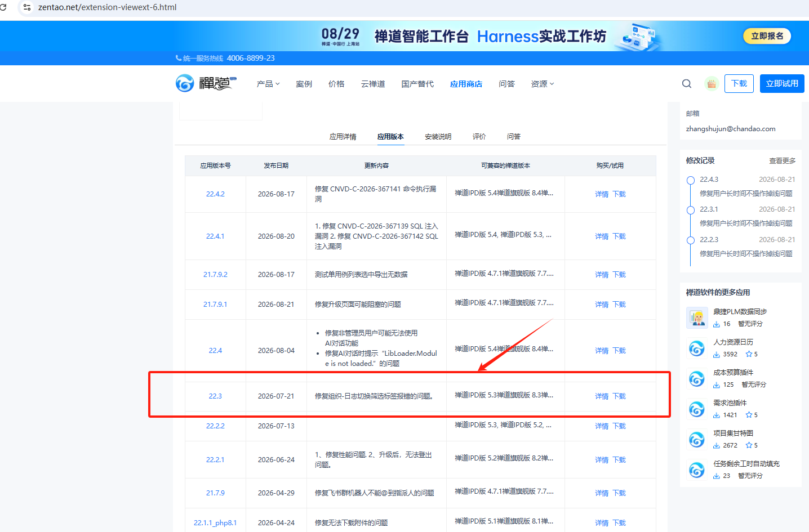Open the 安装说明 tab

point(438,137)
